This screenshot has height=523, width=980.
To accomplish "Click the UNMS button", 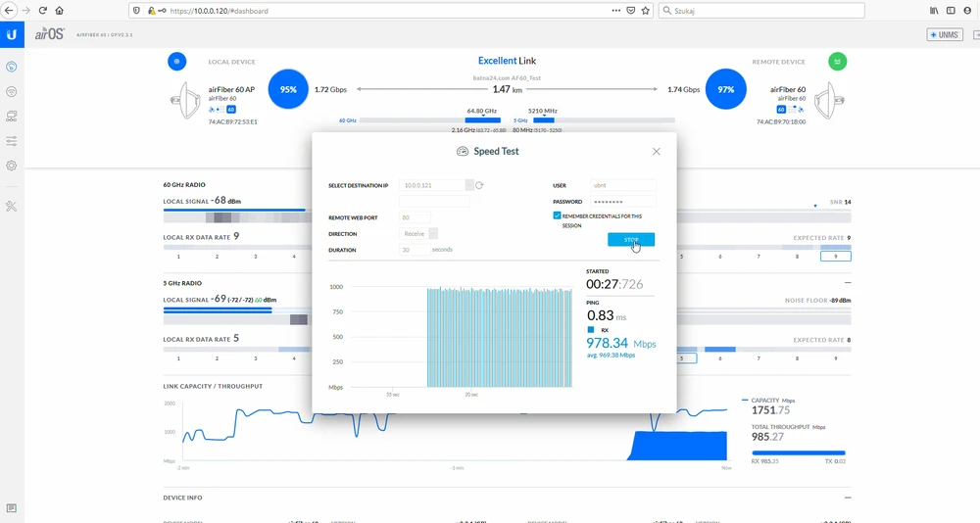I will (945, 35).
